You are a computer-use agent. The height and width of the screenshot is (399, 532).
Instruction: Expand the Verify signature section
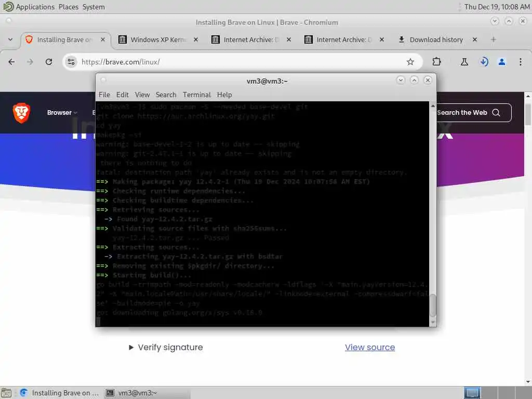pos(166,347)
